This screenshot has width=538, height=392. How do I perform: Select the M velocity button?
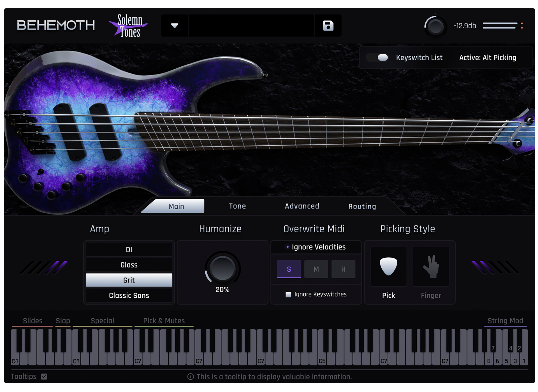pyautogui.click(x=316, y=269)
